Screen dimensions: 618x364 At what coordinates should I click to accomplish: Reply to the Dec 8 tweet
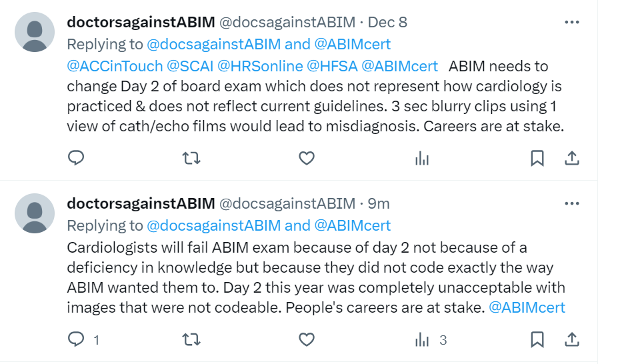(x=77, y=158)
